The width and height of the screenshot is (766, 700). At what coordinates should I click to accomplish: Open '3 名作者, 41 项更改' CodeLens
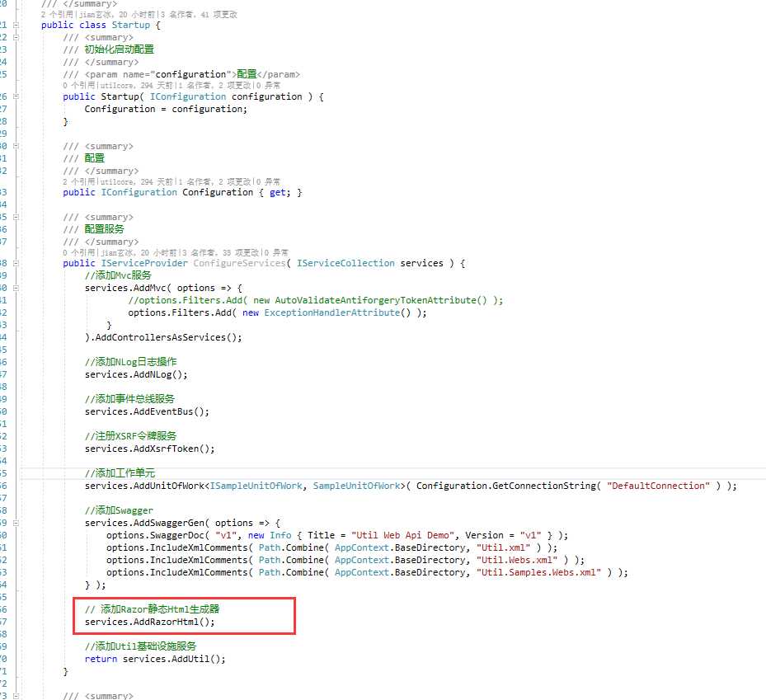(x=199, y=15)
